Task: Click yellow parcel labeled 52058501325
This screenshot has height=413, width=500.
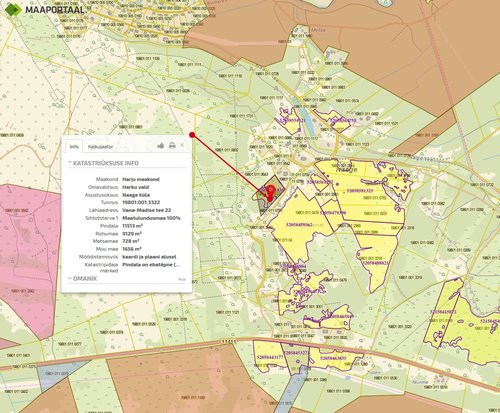Action: coord(360,191)
